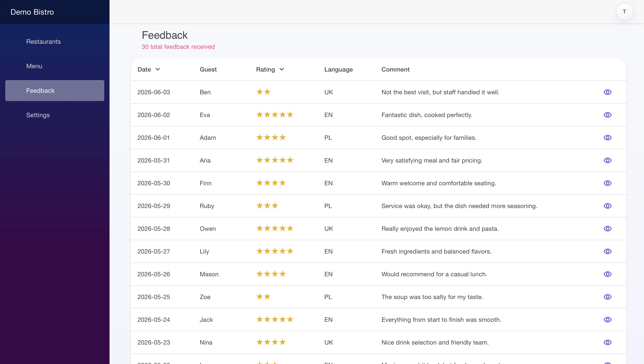
Task: Click comment 'Would recommend for a casual lunch.'
Action: point(434,274)
